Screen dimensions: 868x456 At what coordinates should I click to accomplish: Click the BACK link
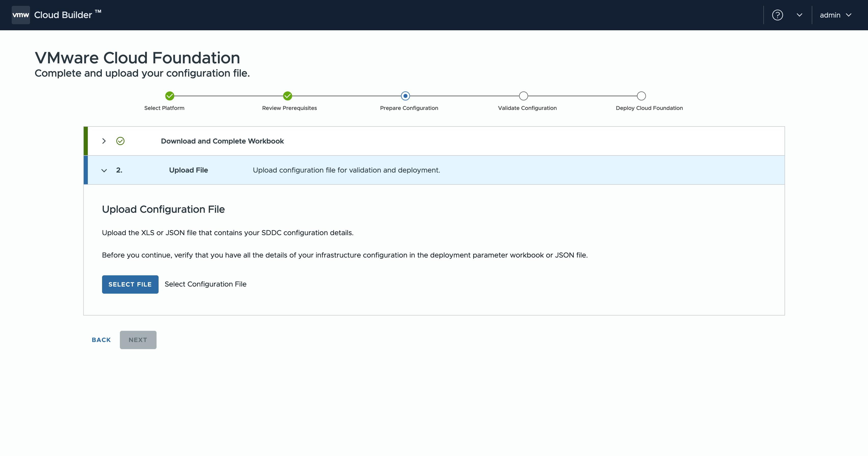101,340
